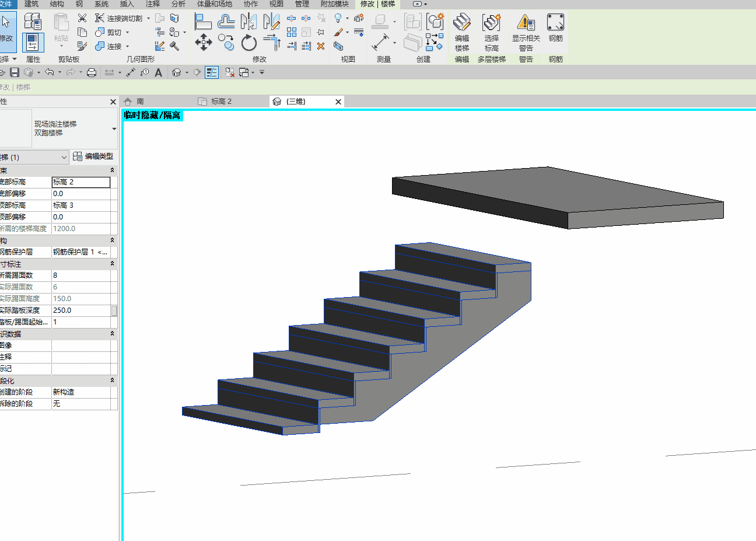This screenshot has width=756, height=541.
Task: Select the Offset tool
Action: [x=226, y=22]
